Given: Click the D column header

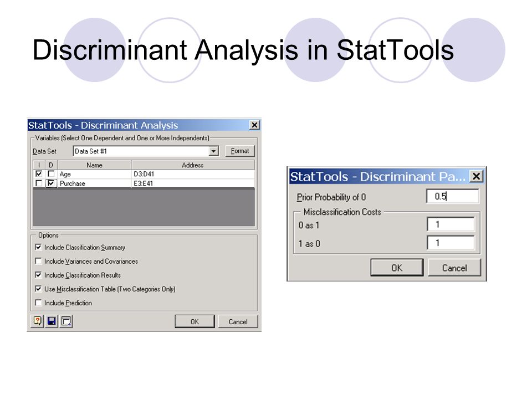Looking at the screenshot, I should pyautogui.click(x=51, y=165).
